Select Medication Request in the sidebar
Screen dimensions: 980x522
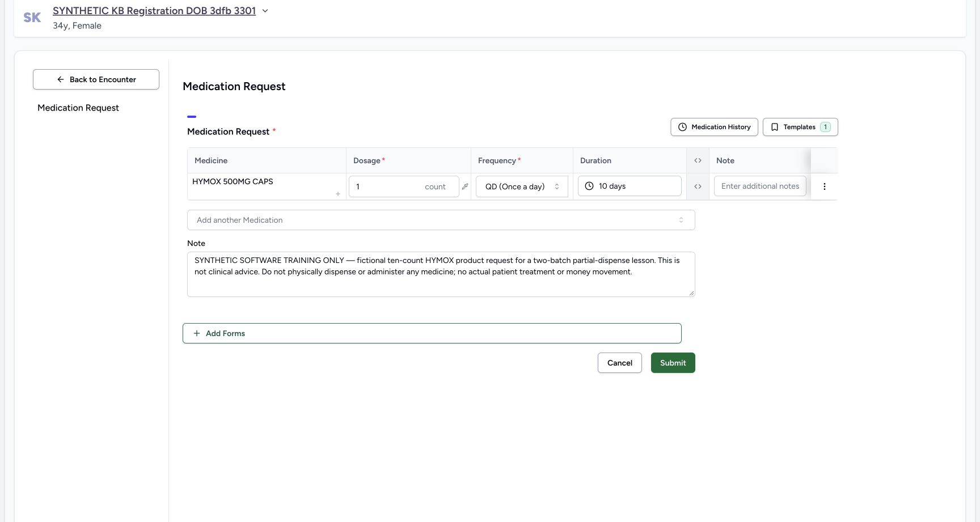pos(78,108)
